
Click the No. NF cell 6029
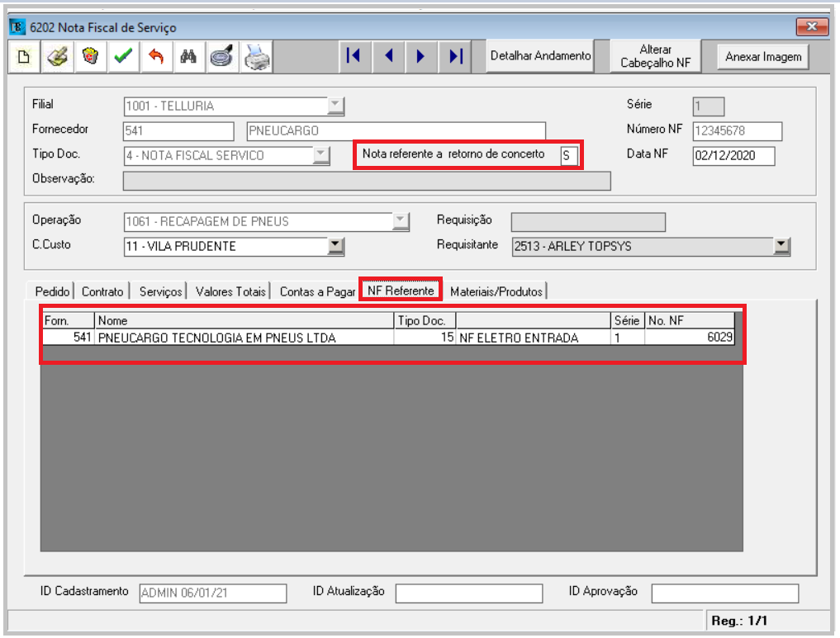690,338
